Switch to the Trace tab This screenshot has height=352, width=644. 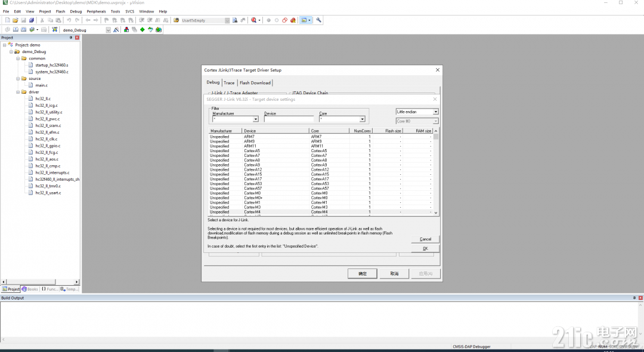[x=229, y=83]
